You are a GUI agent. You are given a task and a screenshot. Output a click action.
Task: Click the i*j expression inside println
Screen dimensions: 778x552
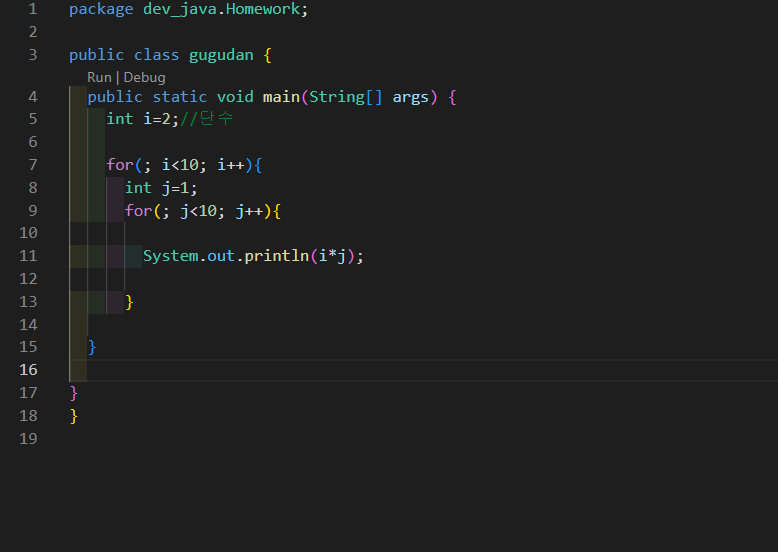pyautogui.click(x=332, y=256)
